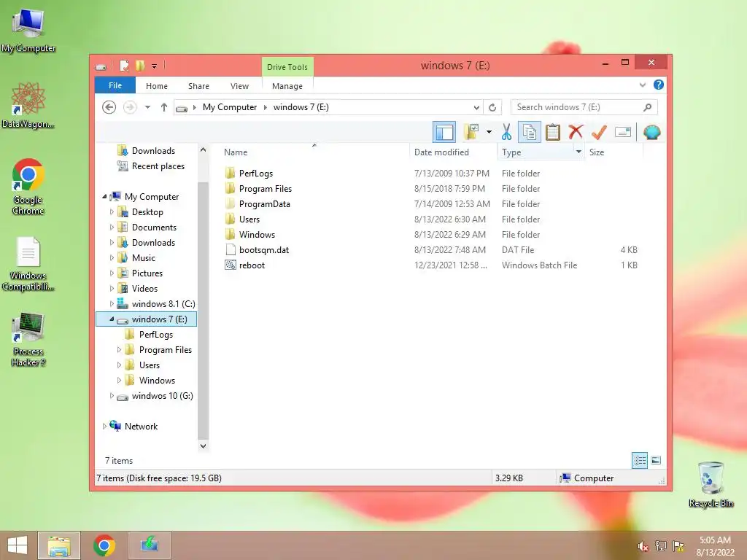The image size is (747, 560).
Task: Click the navigation pane scroll down arrow
Action: [203, 446]
